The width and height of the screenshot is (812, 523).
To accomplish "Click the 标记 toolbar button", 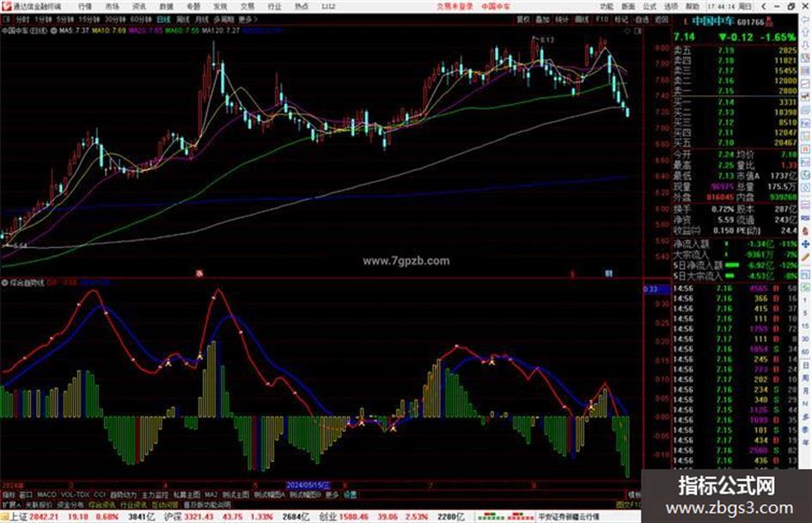I will click(621, 19).
